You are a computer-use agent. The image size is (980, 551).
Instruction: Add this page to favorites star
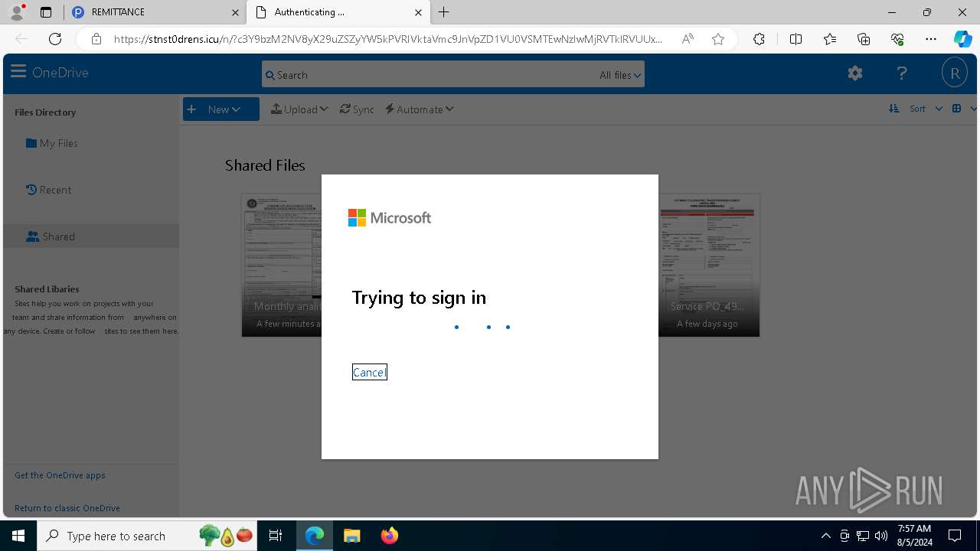pos(718,39)
